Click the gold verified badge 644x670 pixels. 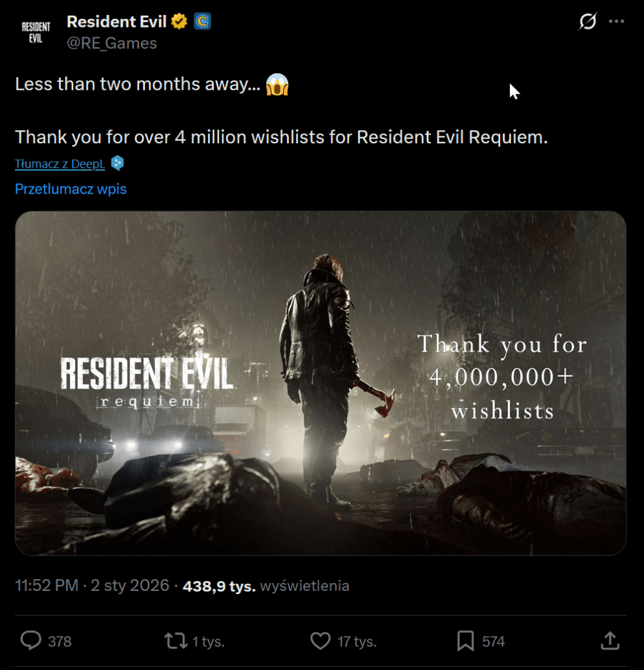[179, 22]
